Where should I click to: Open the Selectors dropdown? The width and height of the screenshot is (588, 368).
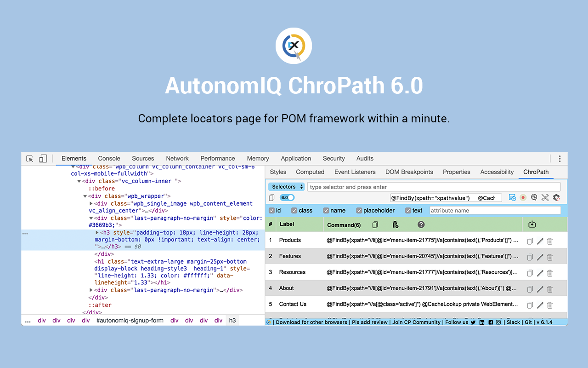tap(286, 187)
